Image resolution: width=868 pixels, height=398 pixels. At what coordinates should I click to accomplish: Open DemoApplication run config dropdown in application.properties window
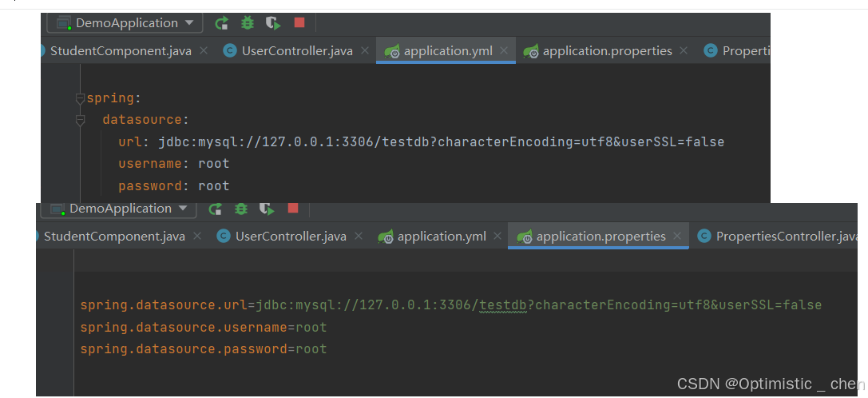pyautogui.click(x=120, y=209)
